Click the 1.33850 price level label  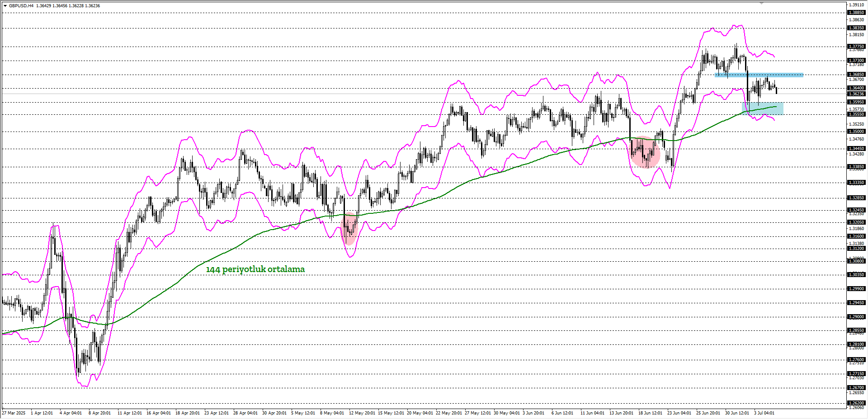(856, 167)
